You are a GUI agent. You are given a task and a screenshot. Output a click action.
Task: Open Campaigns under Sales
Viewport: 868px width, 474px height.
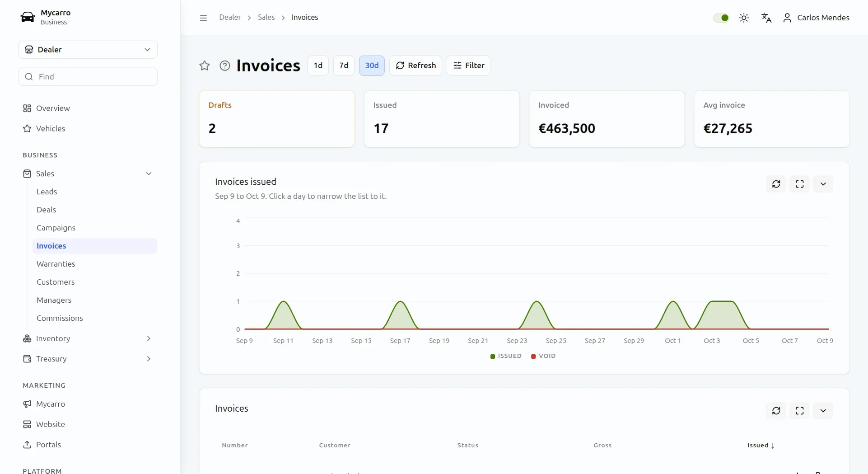point(56,228)
